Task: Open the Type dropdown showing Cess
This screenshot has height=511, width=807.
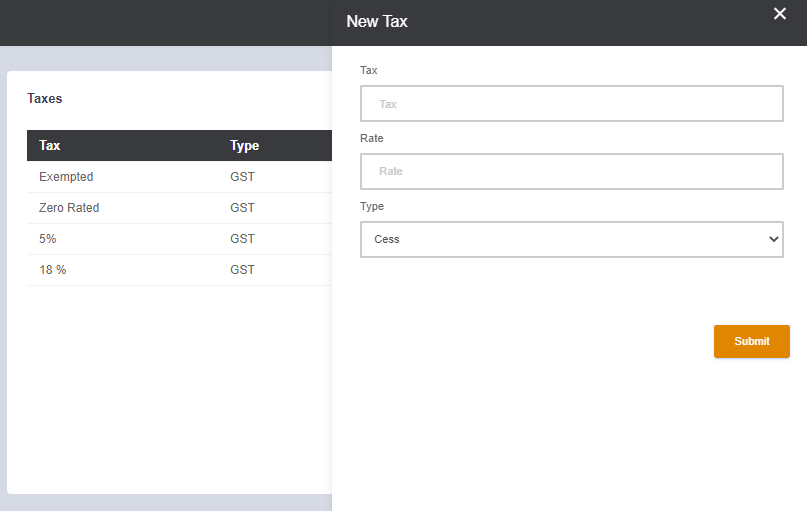Action: point(572,239)
